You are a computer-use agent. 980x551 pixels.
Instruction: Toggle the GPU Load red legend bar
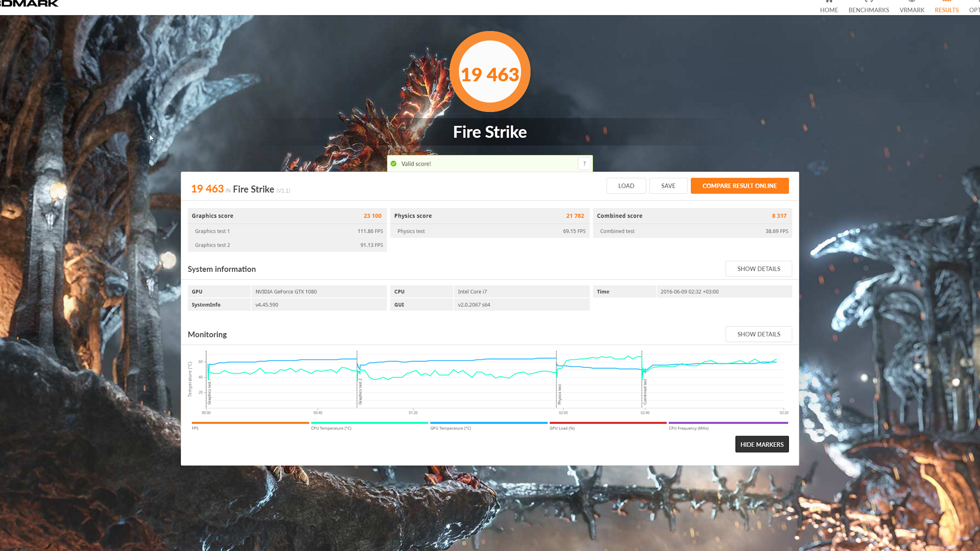pos(608,423)
